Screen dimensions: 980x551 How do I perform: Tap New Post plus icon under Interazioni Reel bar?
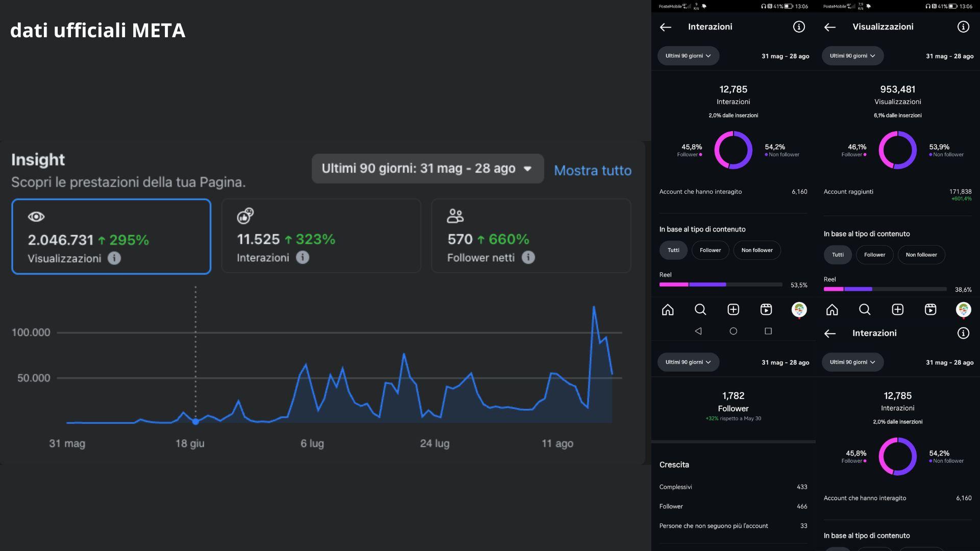click(x=733, y=310)
